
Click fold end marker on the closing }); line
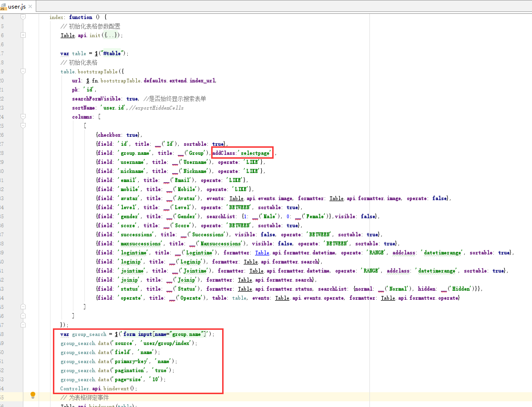23,325
